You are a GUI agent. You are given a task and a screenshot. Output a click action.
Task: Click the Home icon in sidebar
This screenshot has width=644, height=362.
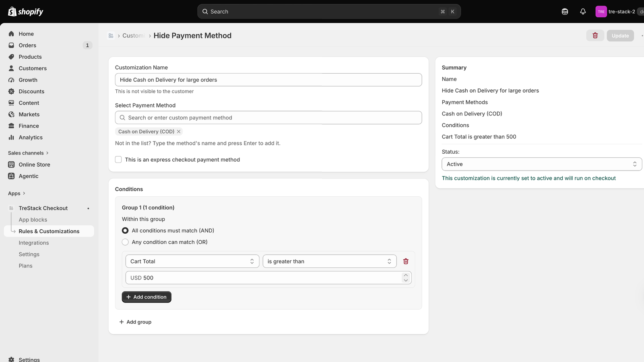(x=11, y=34)
